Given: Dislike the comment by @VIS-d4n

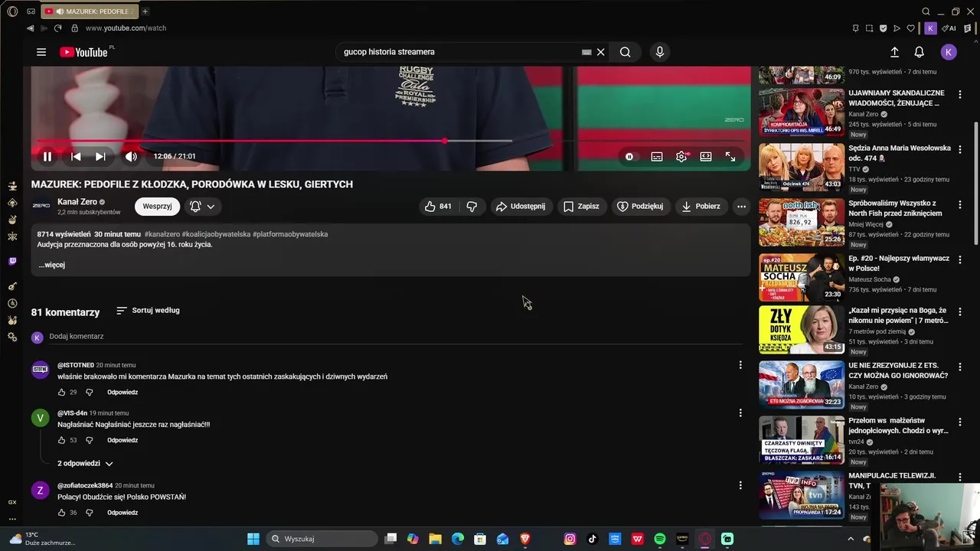Looking at the screenshot, I should coord(89,440).
